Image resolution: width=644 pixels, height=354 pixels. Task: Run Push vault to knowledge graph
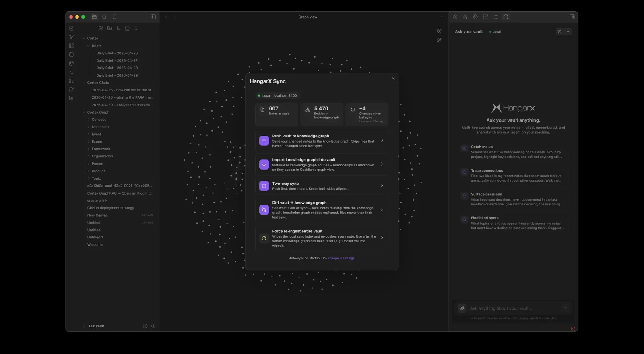point(322,141)
